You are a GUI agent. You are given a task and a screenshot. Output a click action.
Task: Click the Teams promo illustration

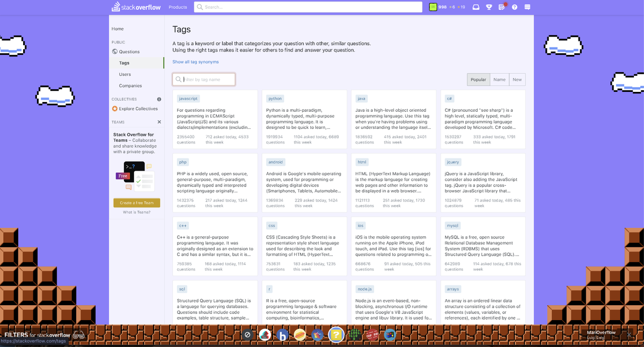136,176
